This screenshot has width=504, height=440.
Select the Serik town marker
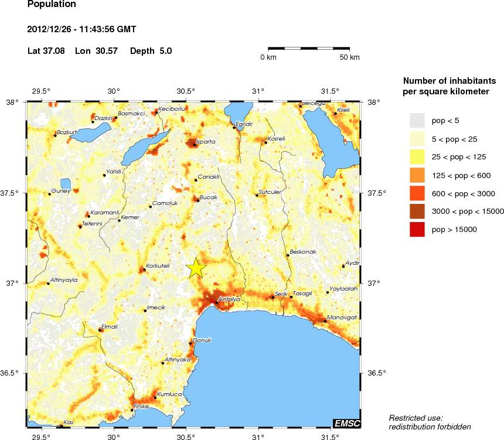273,297
